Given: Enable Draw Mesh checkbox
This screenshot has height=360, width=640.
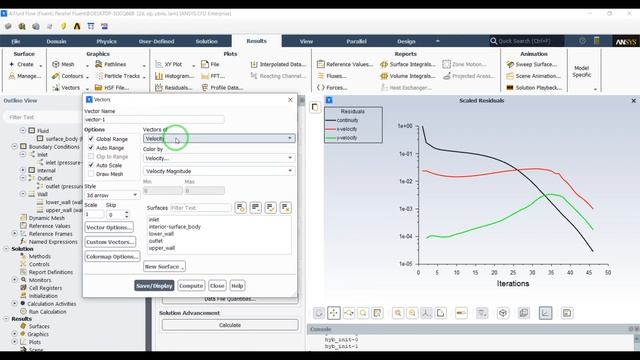Looking at the screenshot, I should tap(91, 174).
